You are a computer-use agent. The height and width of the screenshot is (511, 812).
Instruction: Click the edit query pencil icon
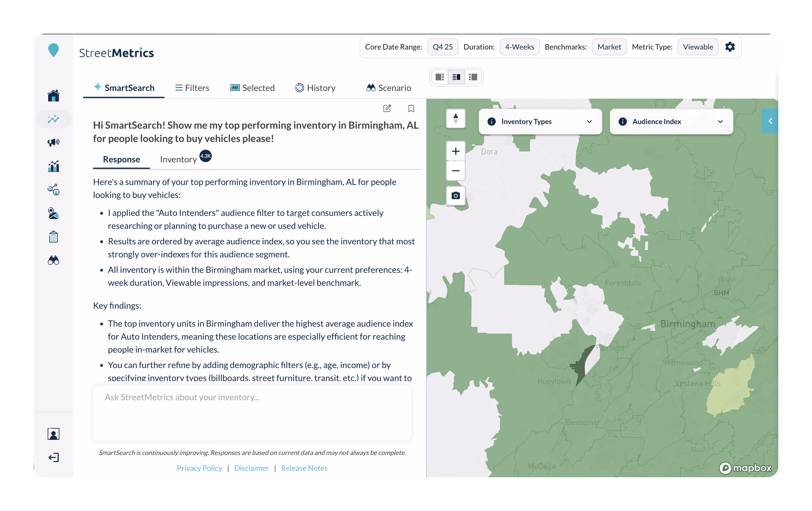[x=387, y=108]
